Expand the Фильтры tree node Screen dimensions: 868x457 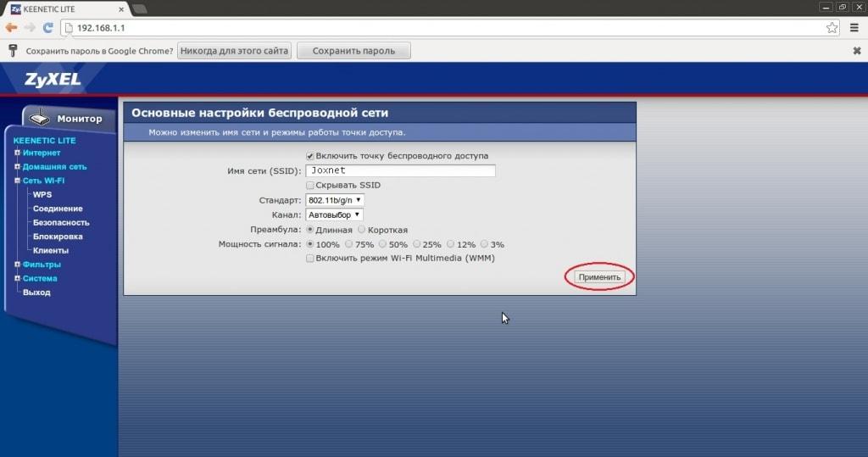[x=17, y=265]
